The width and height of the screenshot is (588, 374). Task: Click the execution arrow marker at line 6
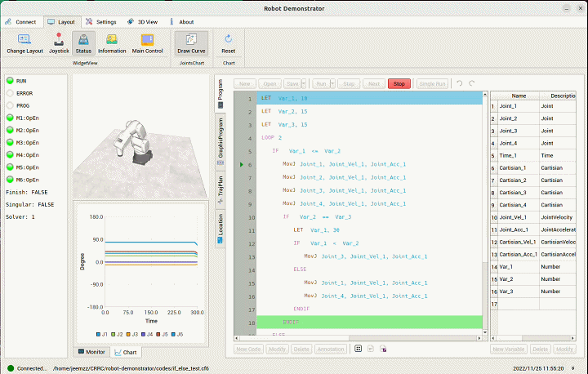tap(242, 164)
